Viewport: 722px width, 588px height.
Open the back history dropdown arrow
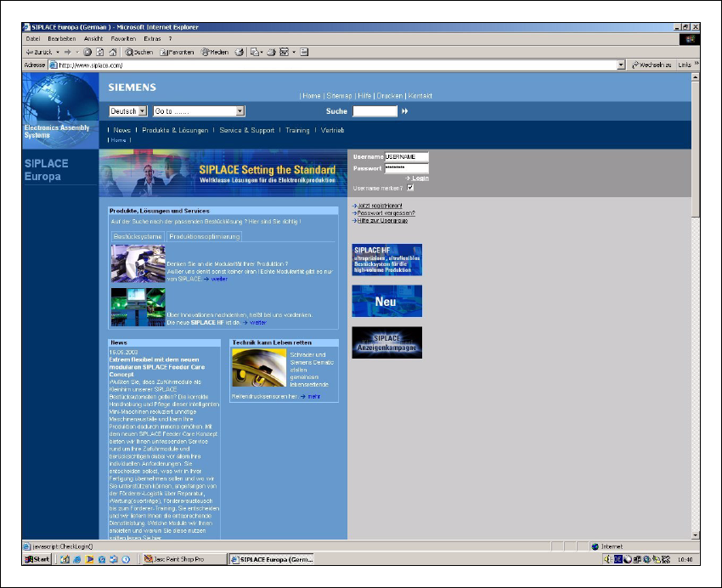click(x=58, y=52)
